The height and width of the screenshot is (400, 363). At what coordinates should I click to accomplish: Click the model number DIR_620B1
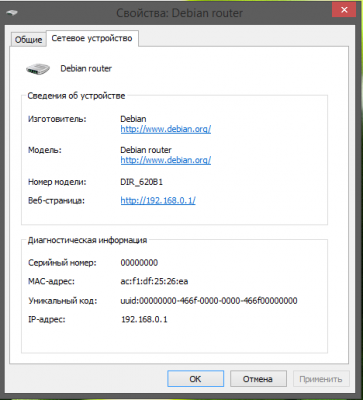pos(141,182)
